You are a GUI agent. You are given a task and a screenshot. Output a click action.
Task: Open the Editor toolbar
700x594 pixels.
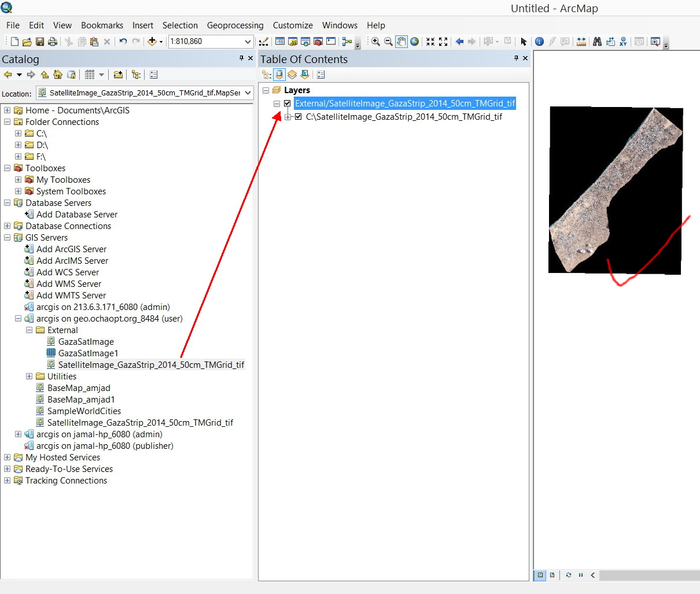[264, 42]
